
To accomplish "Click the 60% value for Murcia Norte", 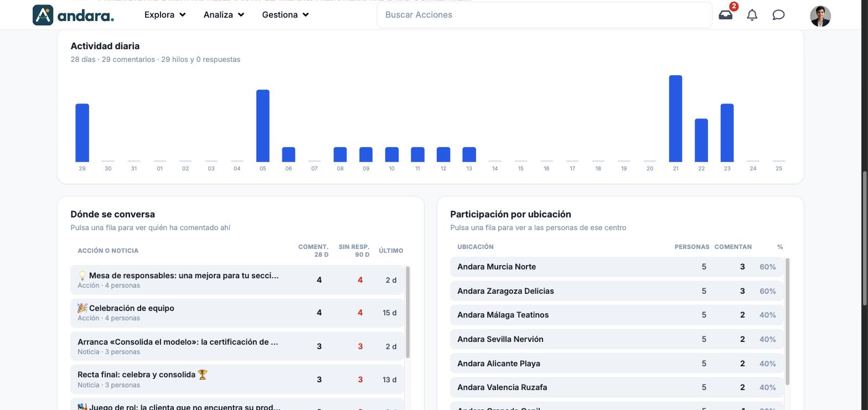I will [767, 267].
